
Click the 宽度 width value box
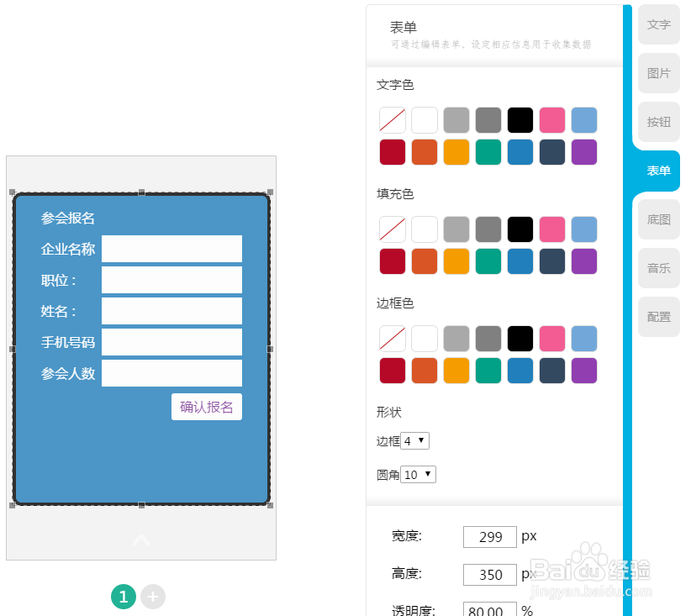489,536
